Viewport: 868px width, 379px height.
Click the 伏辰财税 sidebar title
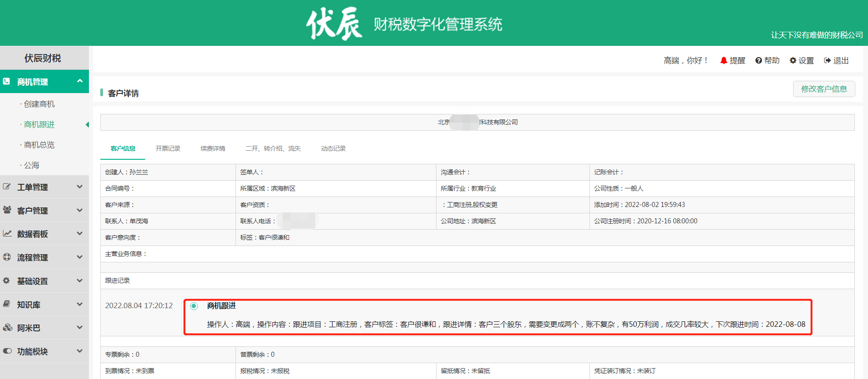click(x=43, y=58)
